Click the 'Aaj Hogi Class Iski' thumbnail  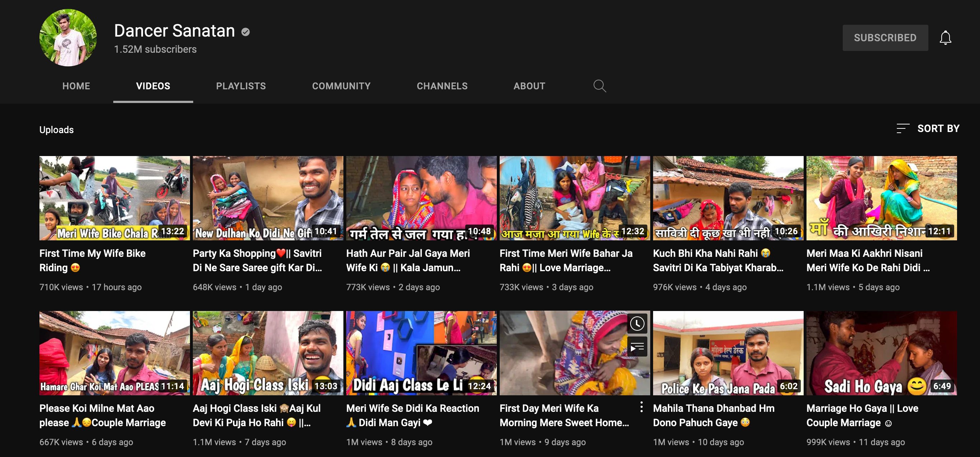pos(267,353)
